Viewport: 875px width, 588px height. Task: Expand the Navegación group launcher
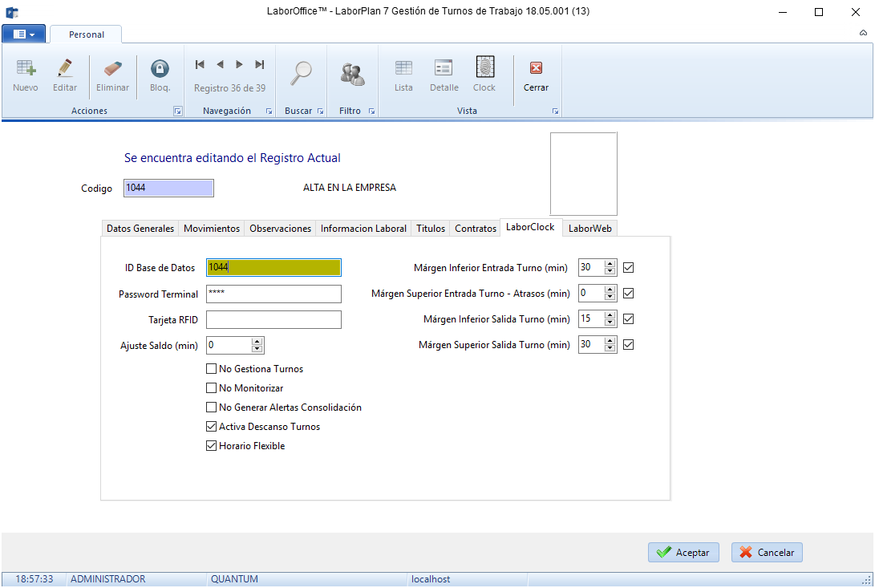point(269,112)
